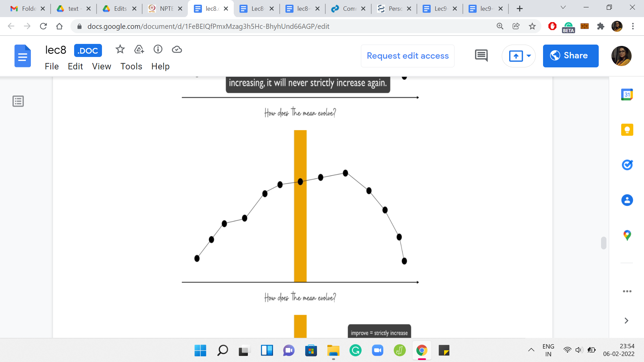Open the document details info icon
The image size is (644, 362).
coord(158,50)
